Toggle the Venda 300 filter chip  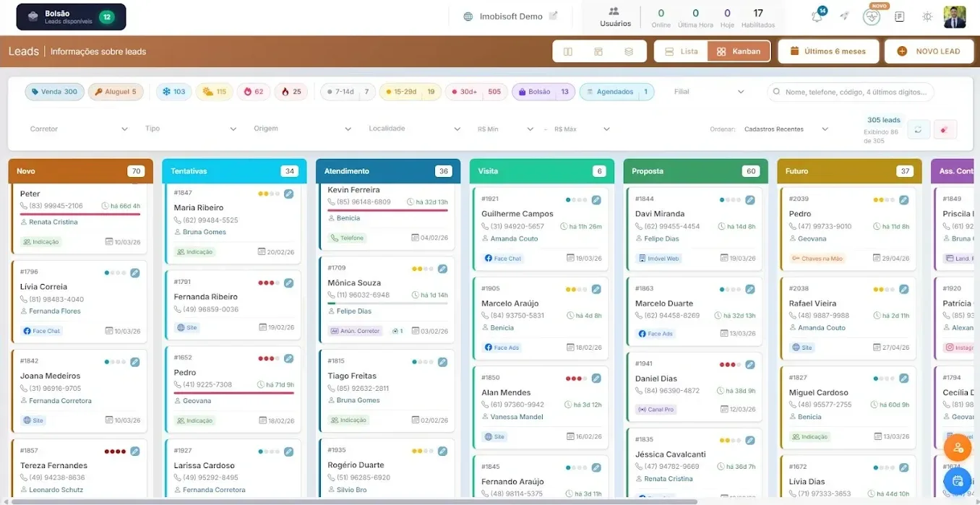[54, 92]
